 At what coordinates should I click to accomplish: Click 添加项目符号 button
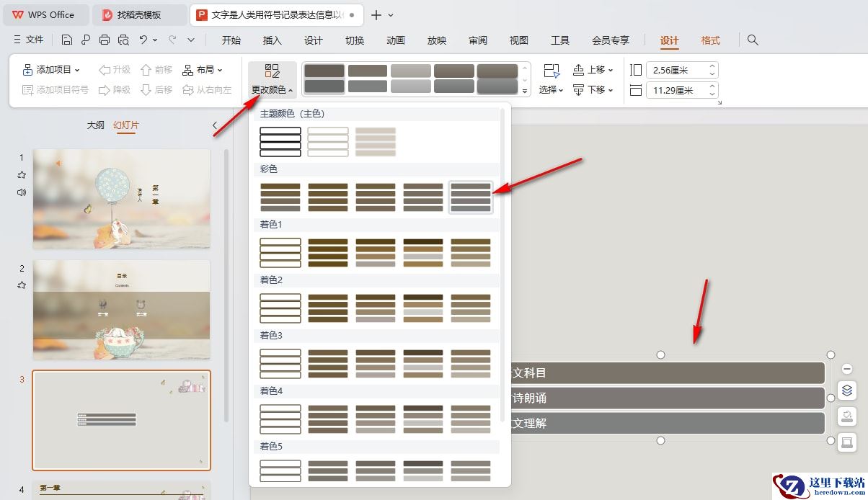(56, 90)
